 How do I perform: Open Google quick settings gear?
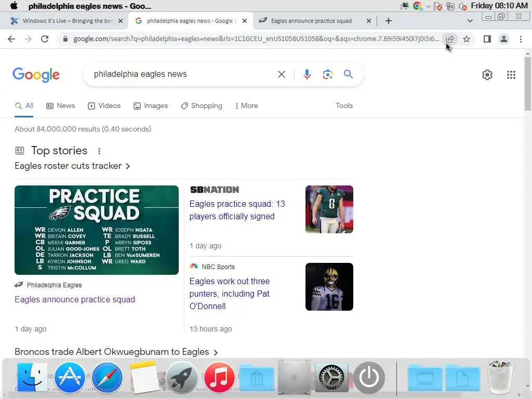pyautogui.click(x=487, y=75)
